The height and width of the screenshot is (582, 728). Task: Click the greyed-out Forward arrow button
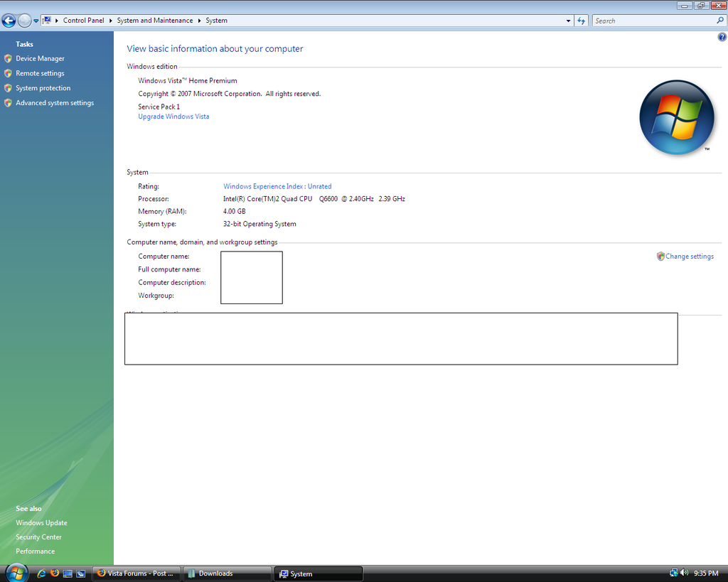tap(24, 21)
